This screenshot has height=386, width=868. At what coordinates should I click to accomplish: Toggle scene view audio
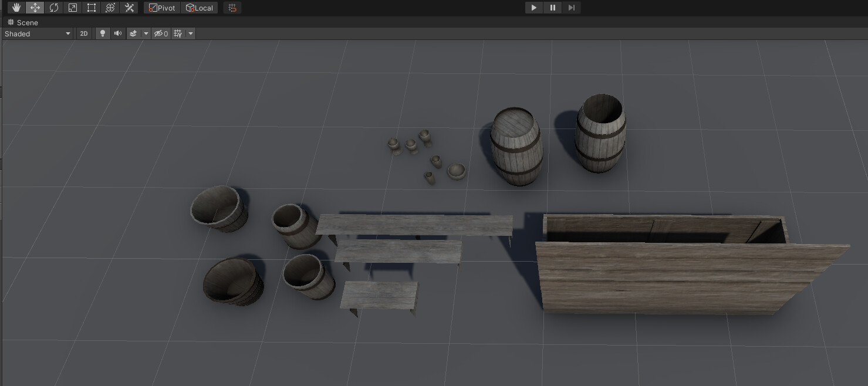pos(117,33)
